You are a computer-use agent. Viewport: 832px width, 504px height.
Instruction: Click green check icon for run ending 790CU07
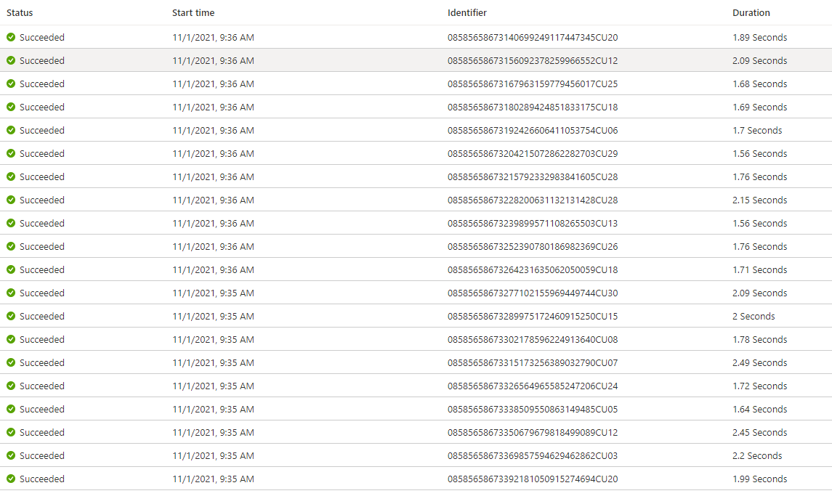[x=11, y=363]
